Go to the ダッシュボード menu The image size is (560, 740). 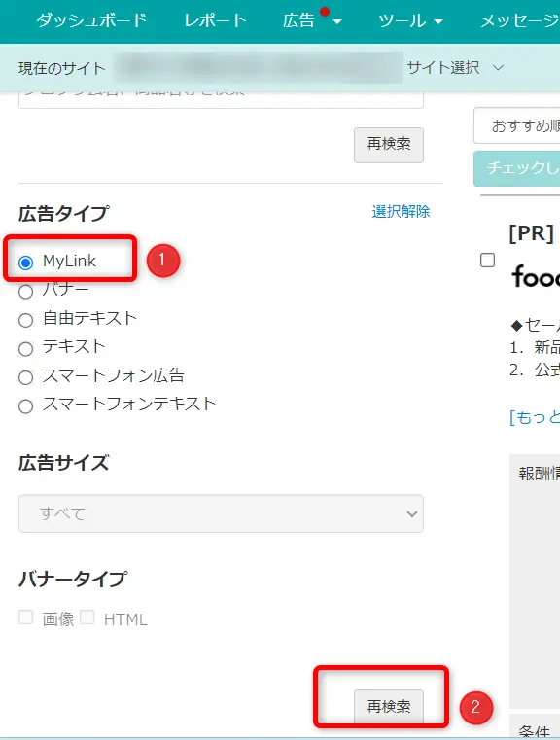coord(91,20)
